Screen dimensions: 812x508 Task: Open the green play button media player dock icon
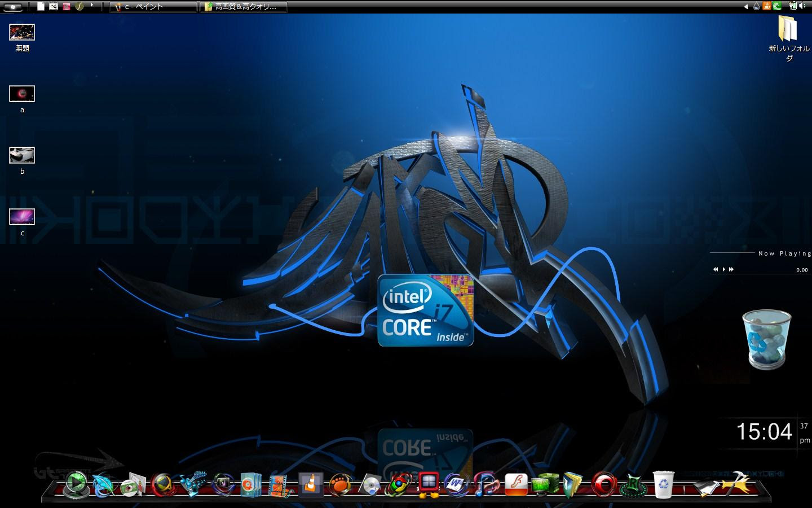pos(76,484)
